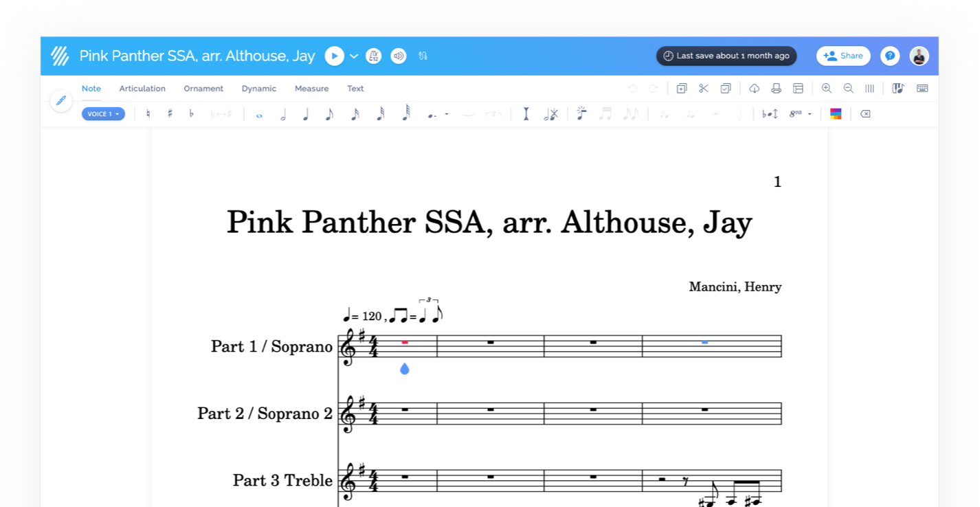This screenshot has width=980, height=507.
Task: Open the Measure tab
Action: point(312,89)
